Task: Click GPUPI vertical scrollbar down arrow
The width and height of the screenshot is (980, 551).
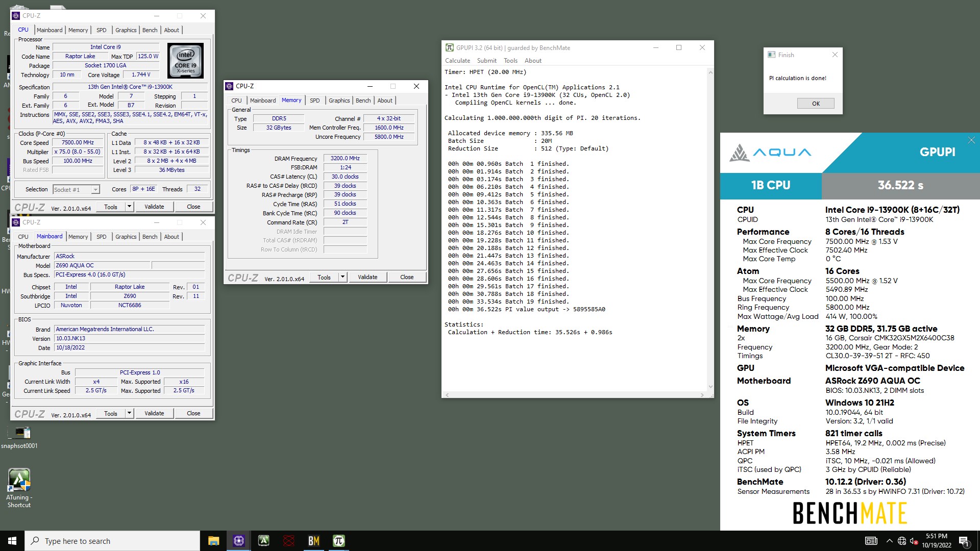Action: pyautogui.click(x=710, y=387)
